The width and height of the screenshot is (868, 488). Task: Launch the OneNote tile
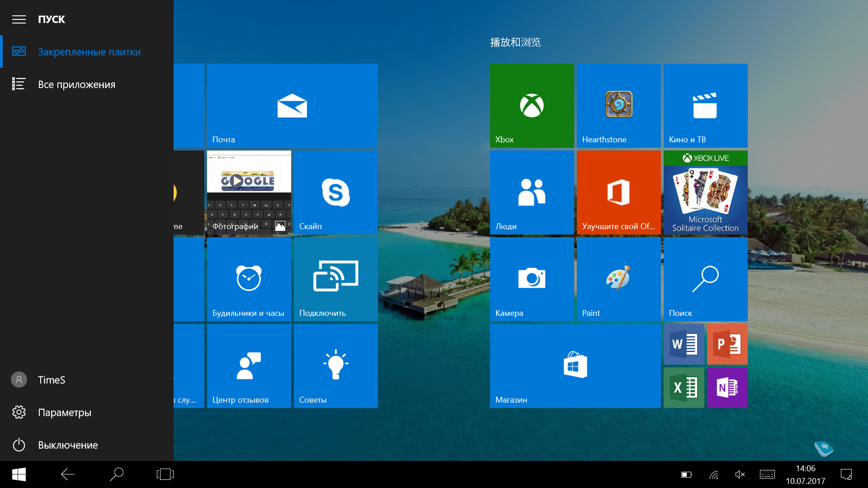click(x=727, y=388)
